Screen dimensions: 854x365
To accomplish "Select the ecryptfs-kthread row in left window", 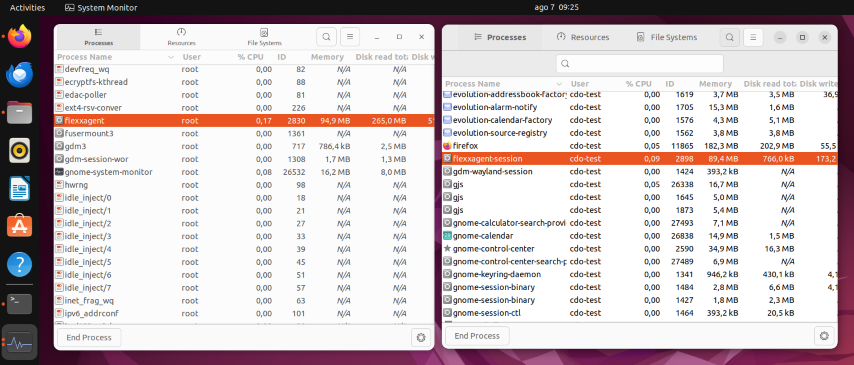I will tap(244, 82).
